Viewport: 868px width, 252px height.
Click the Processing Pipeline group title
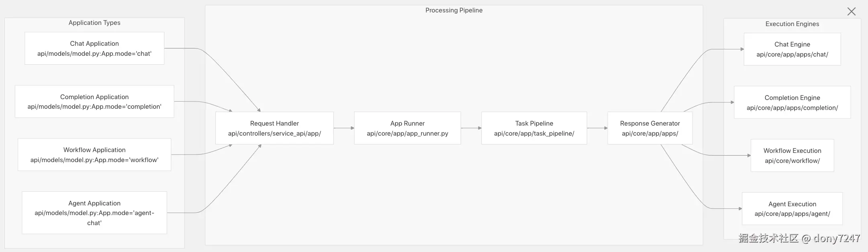(x=454, y=10)
